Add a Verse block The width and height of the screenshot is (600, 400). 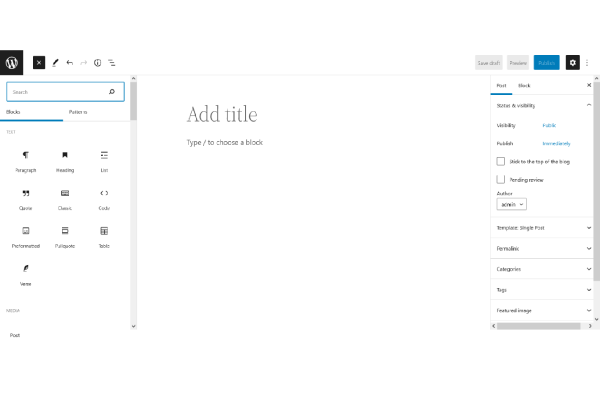tap(26, 269)
